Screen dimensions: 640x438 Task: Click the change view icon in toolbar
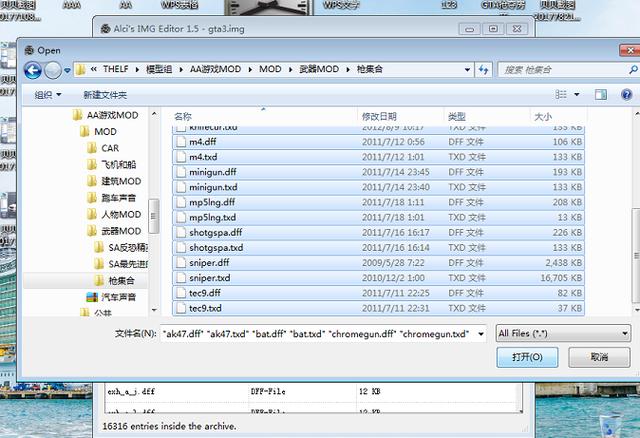pyautogui.click(x=558, y=95)
